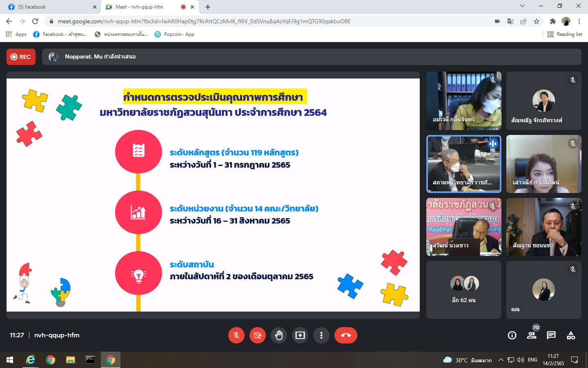Screen dimensions: 588x368
Task: Raise hand in the meeting
Action: click(279, 335)
